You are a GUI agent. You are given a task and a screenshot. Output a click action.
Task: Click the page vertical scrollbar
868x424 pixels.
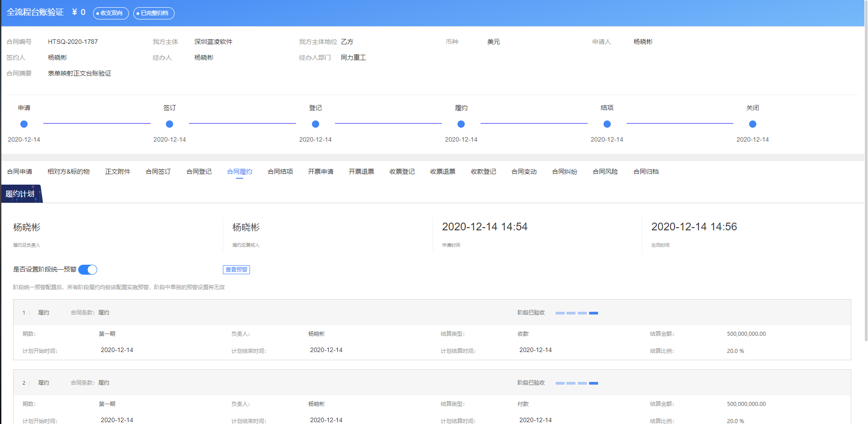(x=866, y=172)
